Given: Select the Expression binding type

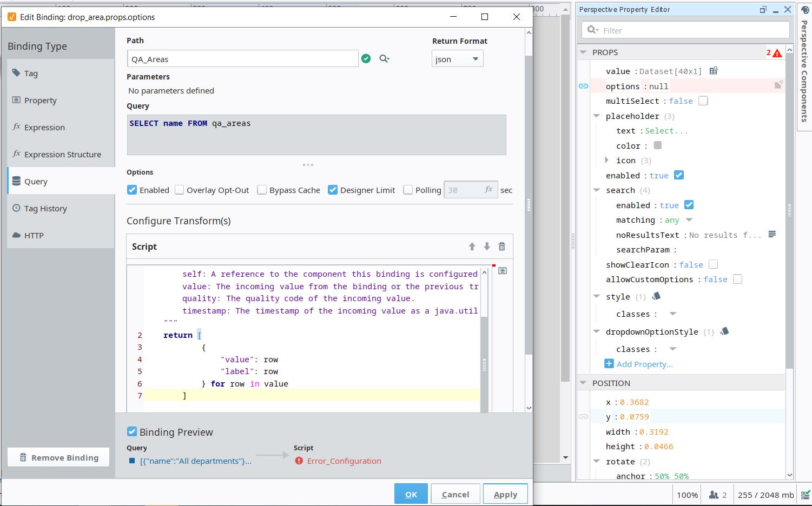Looking at the screenshot, I should point(61,127).
